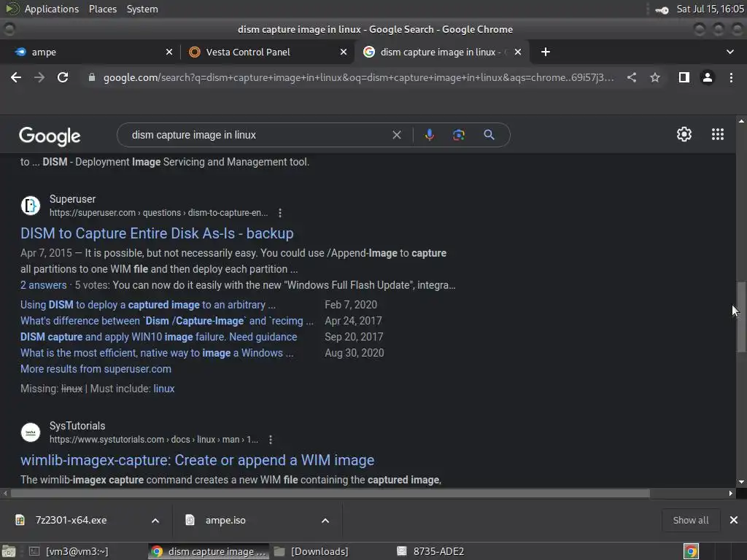Switch to vm3@vm3 terminal in taskbar

point(69,551)
